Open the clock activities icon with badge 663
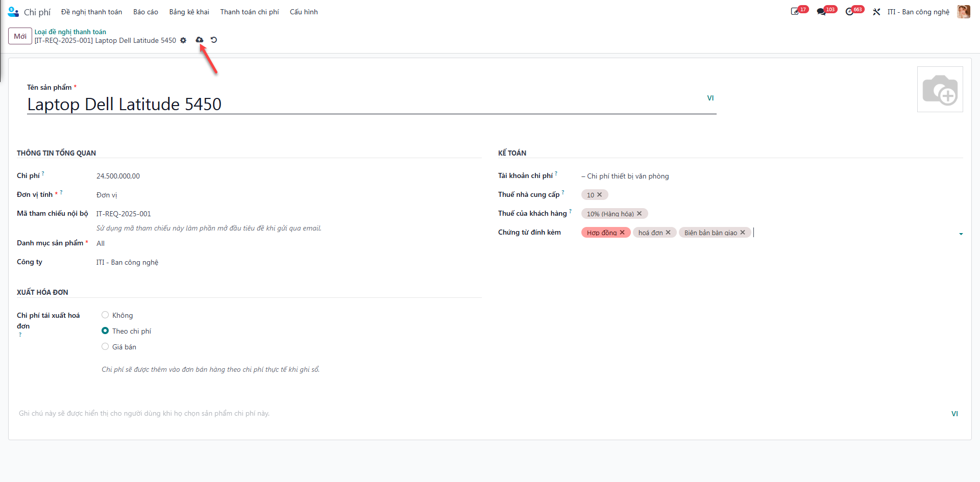Image resolution: width=980 pixels, height=482 pixels. point(849,12)
